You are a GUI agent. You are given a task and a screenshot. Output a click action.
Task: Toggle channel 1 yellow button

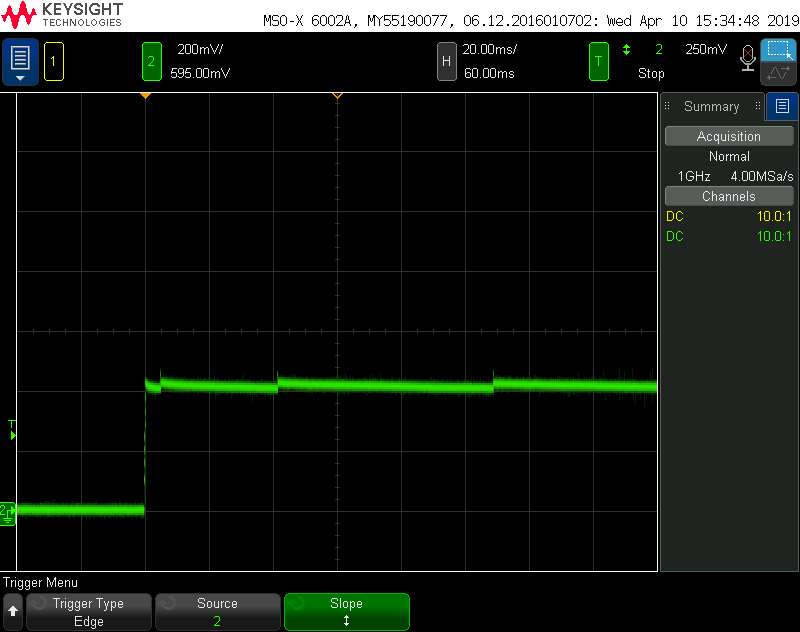(x=54, y=62)
